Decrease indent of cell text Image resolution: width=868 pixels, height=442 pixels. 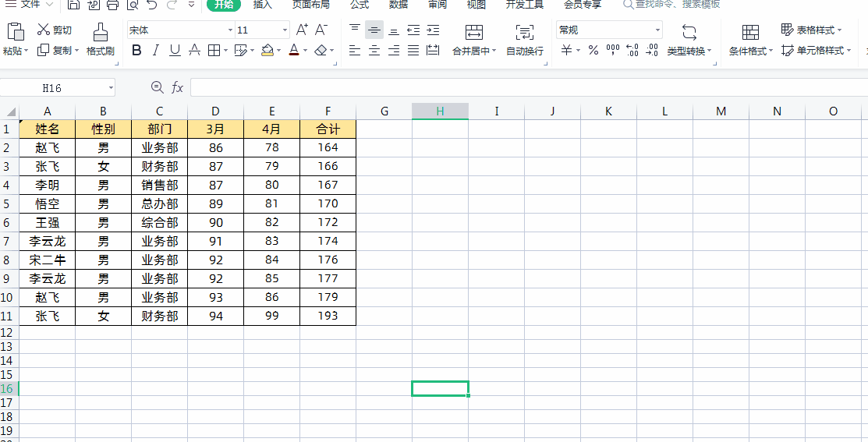[x=413, y=30]
